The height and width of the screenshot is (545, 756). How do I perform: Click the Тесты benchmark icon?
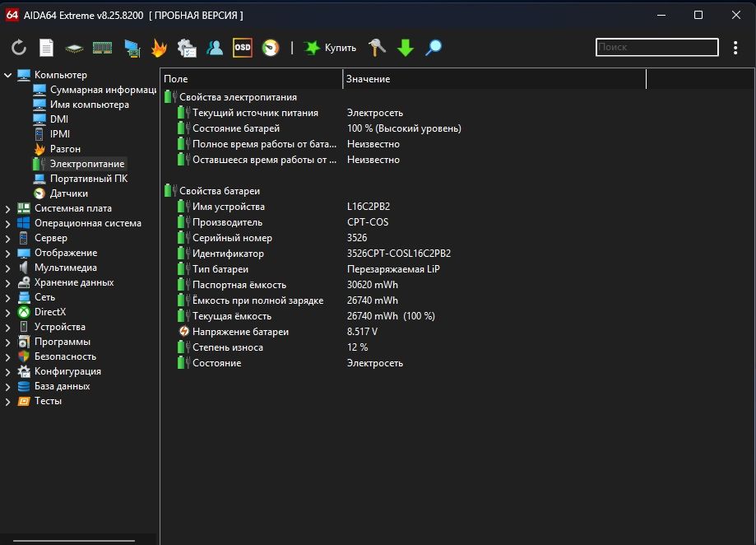click(24, 401)
